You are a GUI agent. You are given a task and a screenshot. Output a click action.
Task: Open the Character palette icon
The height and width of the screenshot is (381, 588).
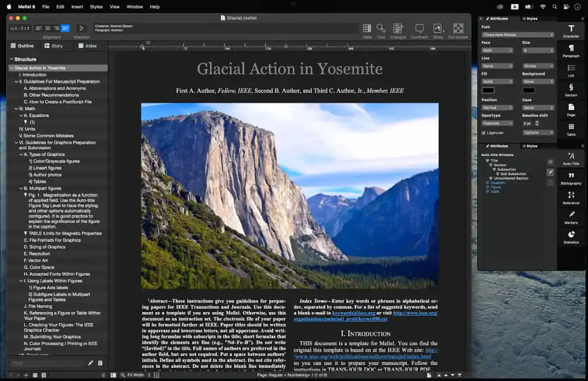point(571,30)
